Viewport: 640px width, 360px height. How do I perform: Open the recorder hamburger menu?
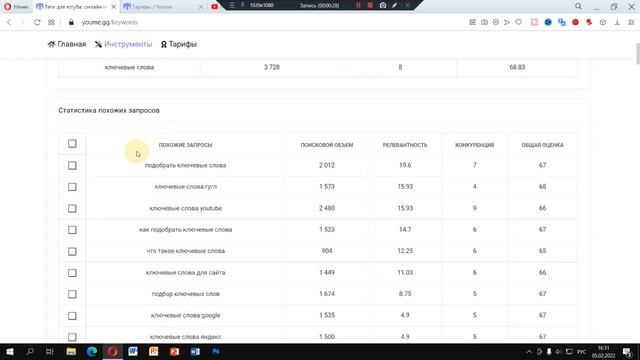click(x=232, y=5)
